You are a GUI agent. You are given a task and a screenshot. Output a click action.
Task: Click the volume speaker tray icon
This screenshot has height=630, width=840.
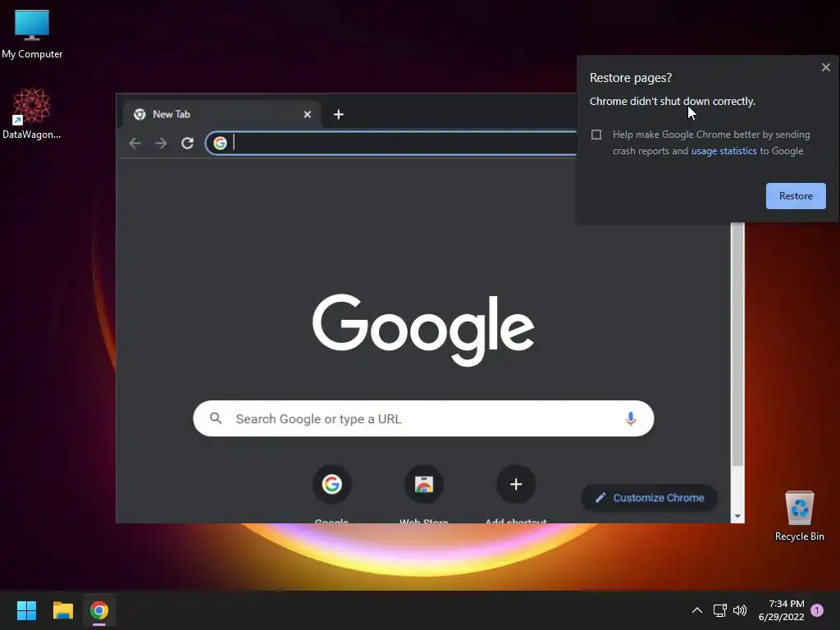(x=740, y=610)
